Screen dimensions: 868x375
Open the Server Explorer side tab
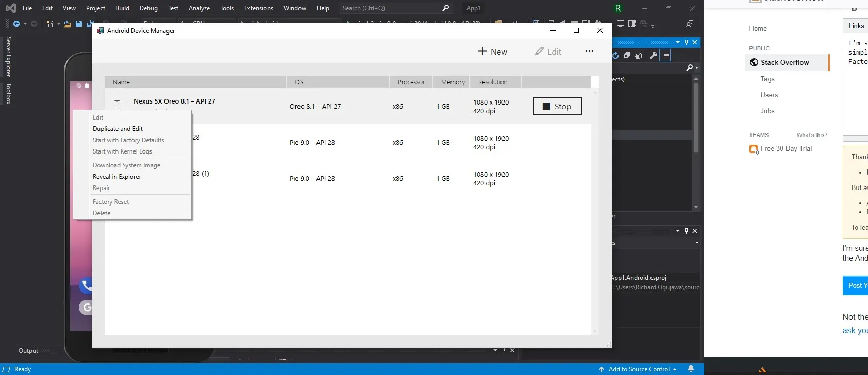click(x=8, y=57)
